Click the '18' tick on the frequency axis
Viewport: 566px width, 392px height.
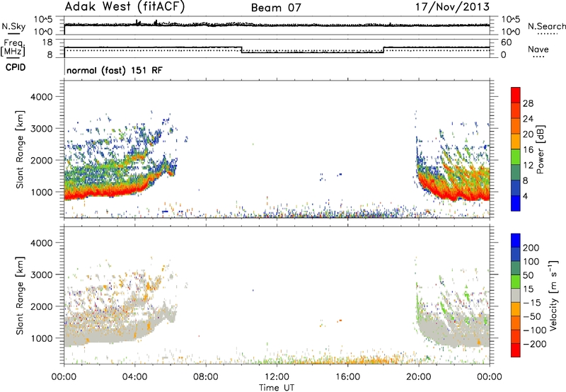(47, 42)
